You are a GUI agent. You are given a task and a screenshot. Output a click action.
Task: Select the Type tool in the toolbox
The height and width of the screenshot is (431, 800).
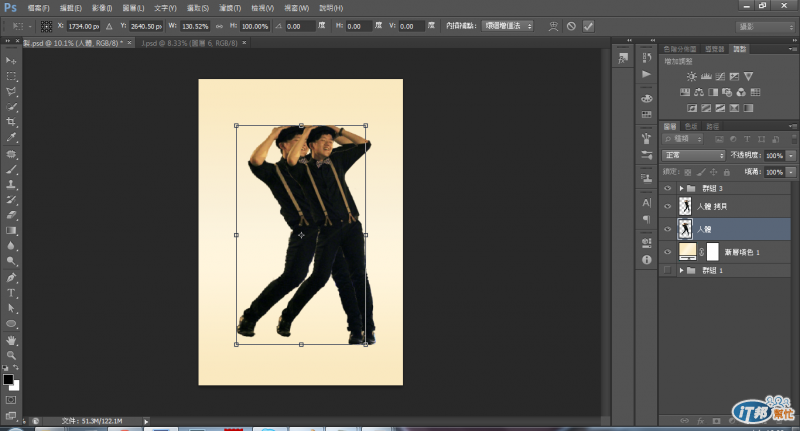pos(12,293)
